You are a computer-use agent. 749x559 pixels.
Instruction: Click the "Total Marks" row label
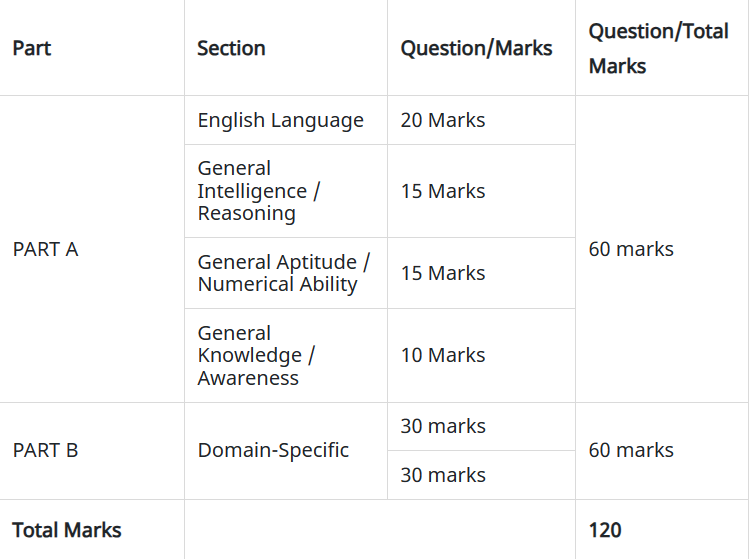pyautogui.click(x=67, y=529)
